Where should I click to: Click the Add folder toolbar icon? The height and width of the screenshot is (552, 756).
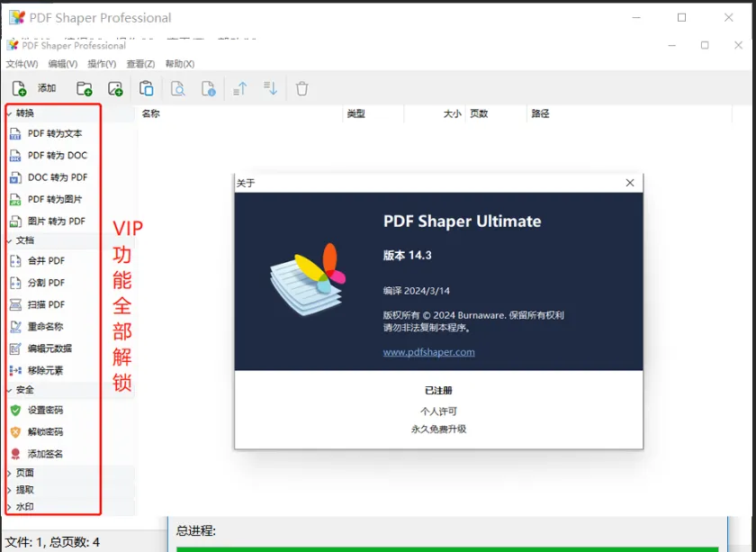[x=84, y=88]
